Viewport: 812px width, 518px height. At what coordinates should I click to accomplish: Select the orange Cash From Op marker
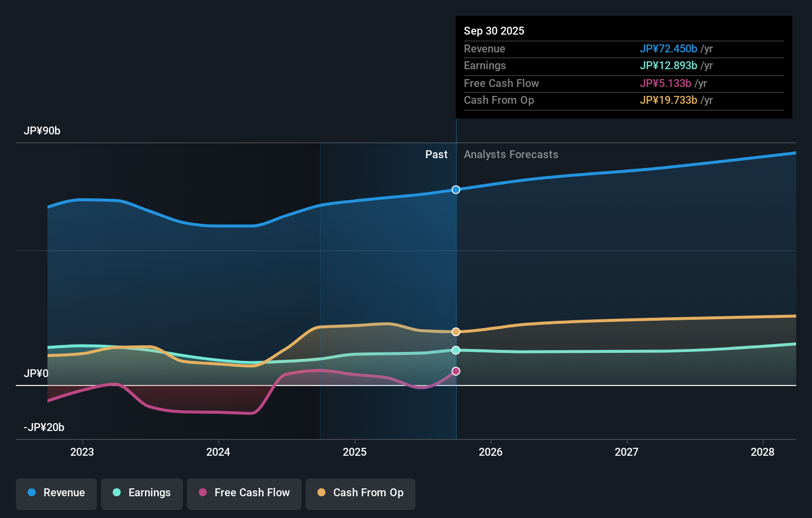click(x=455, y=332)
